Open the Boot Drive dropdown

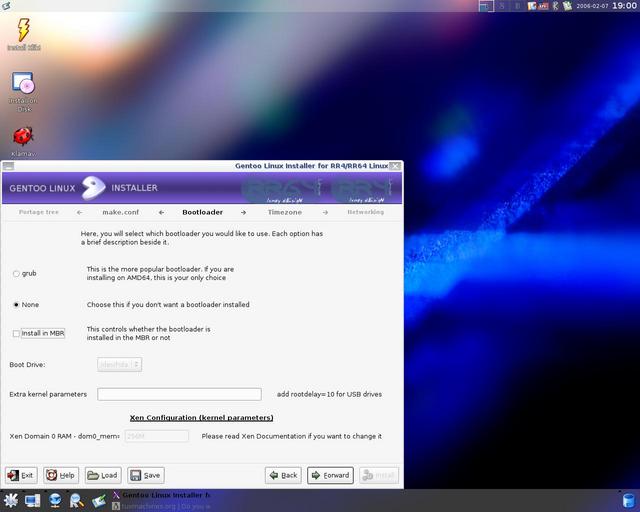click(120, 365)
